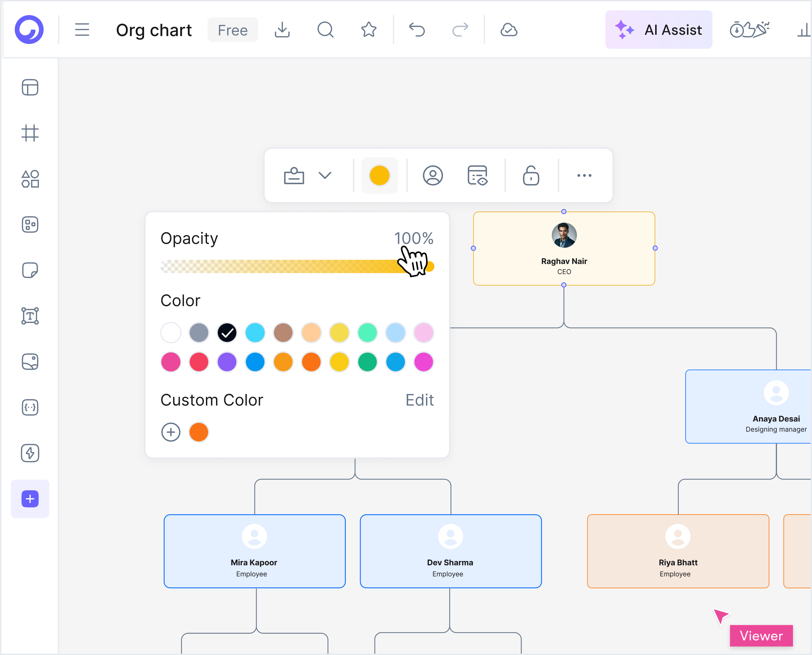Image resolution: width=812 pixels, height=655 pixels.
Task: Toggle the lock on selected card
Action: pyautogui.click(x=531, y=176)
